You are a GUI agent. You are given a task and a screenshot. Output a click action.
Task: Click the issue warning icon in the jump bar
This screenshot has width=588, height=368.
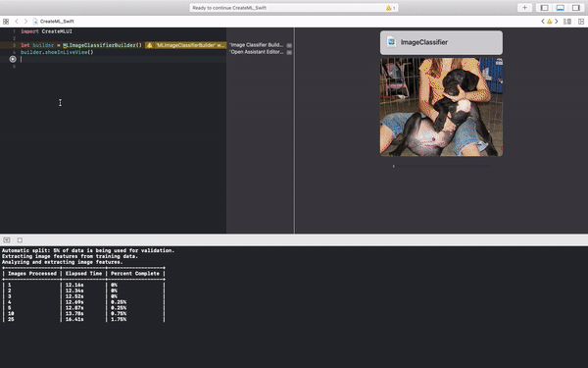[x=550, y=22]
